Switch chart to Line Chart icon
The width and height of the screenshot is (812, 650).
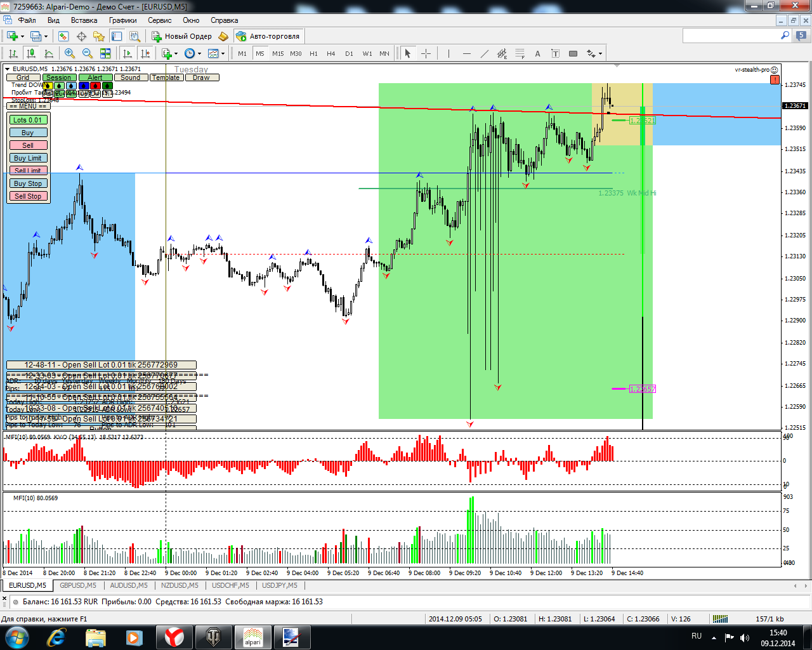pyautogui.click(x=48, y=53)
